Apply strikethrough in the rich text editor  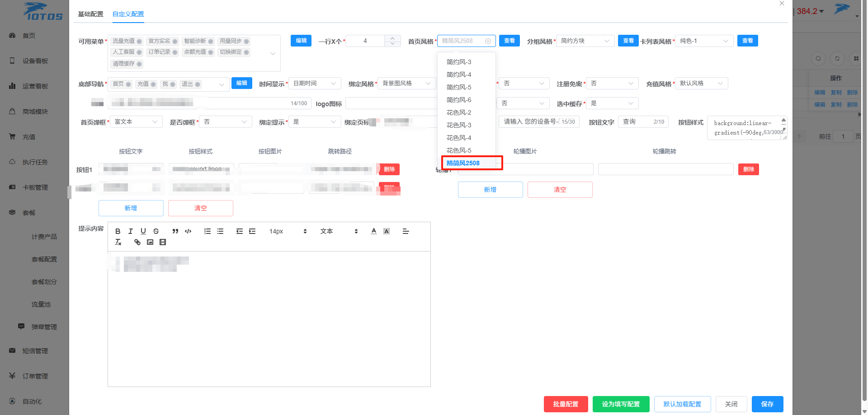tap(156, 231)
